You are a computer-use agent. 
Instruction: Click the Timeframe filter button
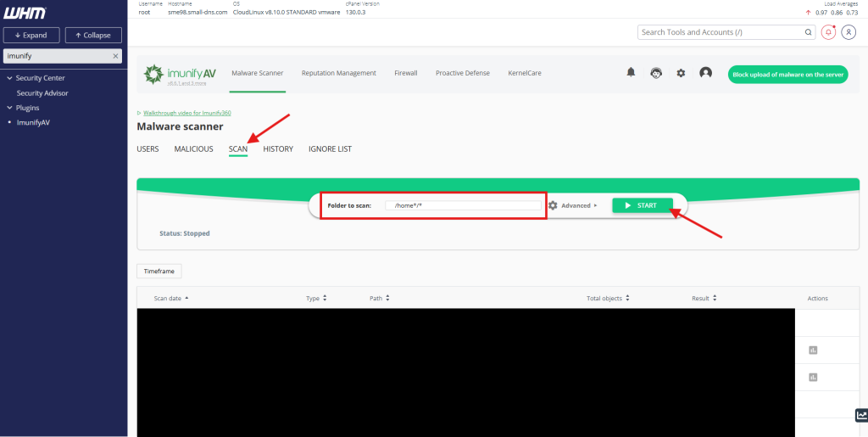pos(159,272)
